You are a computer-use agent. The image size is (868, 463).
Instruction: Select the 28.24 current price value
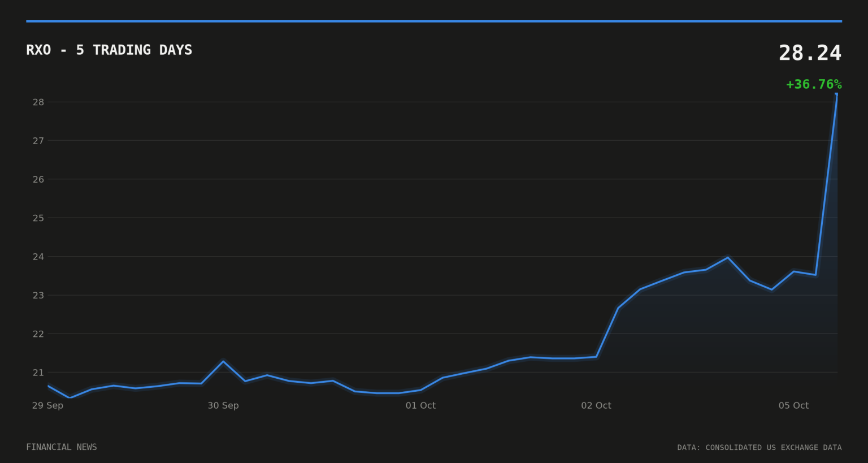810,53
